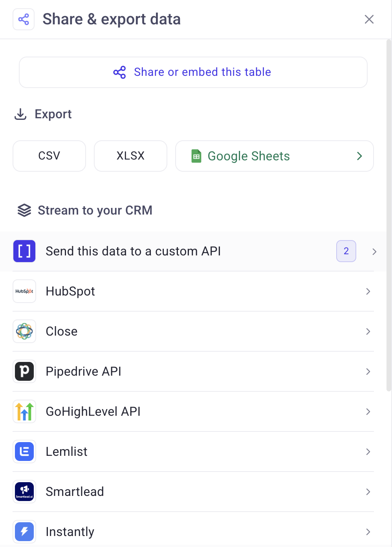Click the HubSpot logo icon
Screen dimensions: 392x547
24,291
